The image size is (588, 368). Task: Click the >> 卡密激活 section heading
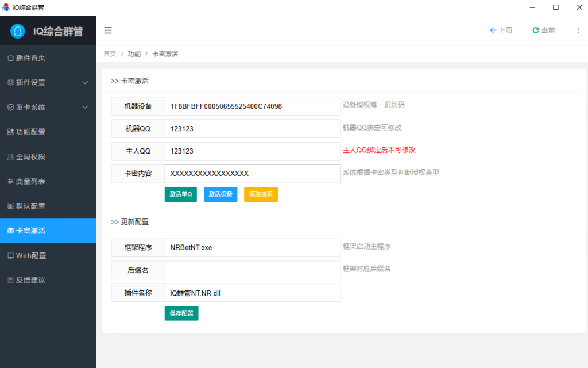tap(130, 80)
